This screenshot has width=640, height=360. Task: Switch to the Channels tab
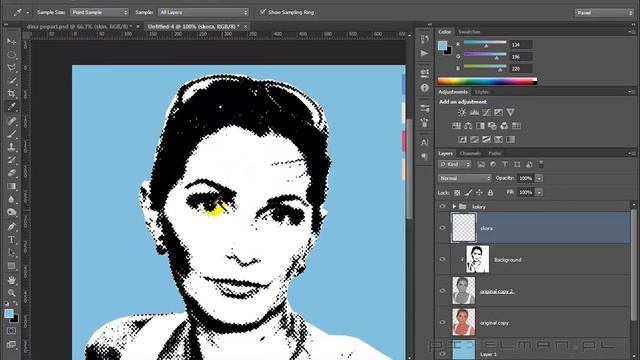pyautogui.click(x=470, y=153)
